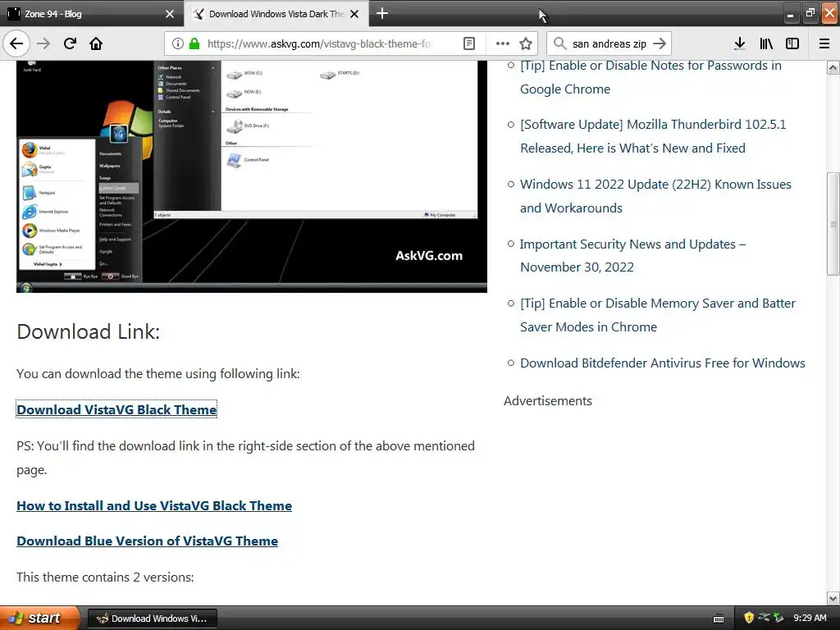Toggle the sidebars icon
This screenshot has height=630, width=840.
(x=792, y=43)
